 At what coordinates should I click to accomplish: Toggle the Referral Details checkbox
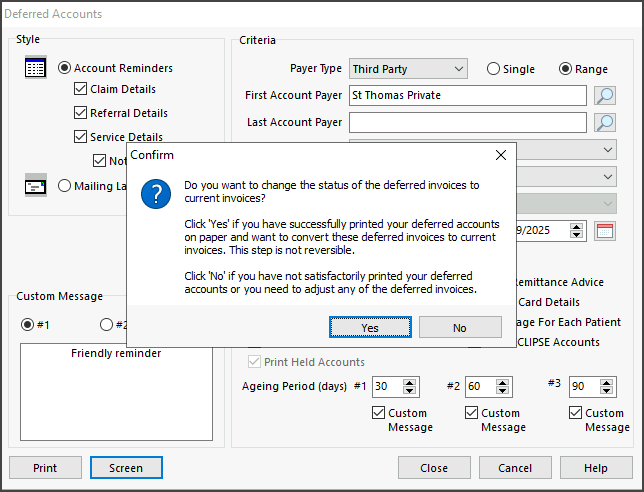[x=80, y=113]
